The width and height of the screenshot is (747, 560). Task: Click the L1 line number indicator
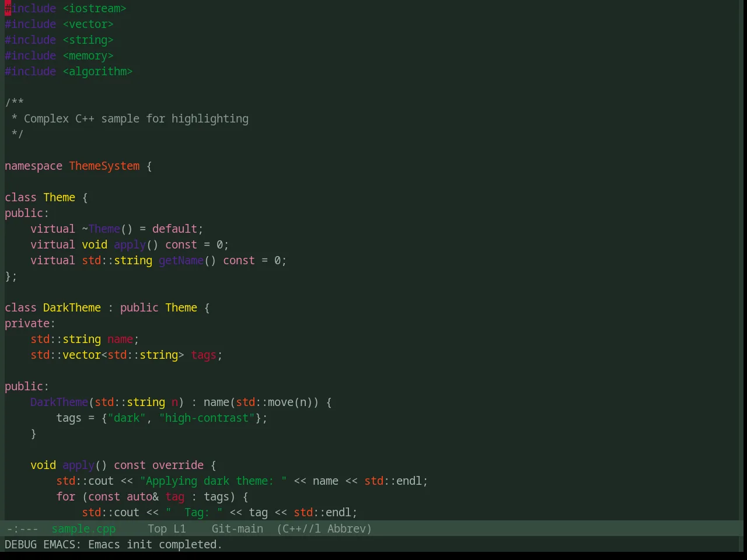179,528
